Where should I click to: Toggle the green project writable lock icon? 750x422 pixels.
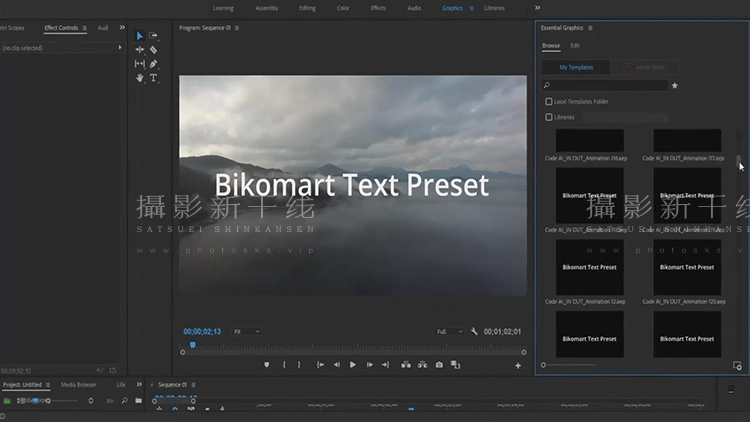pyautogui.click(x=7, y=400)
